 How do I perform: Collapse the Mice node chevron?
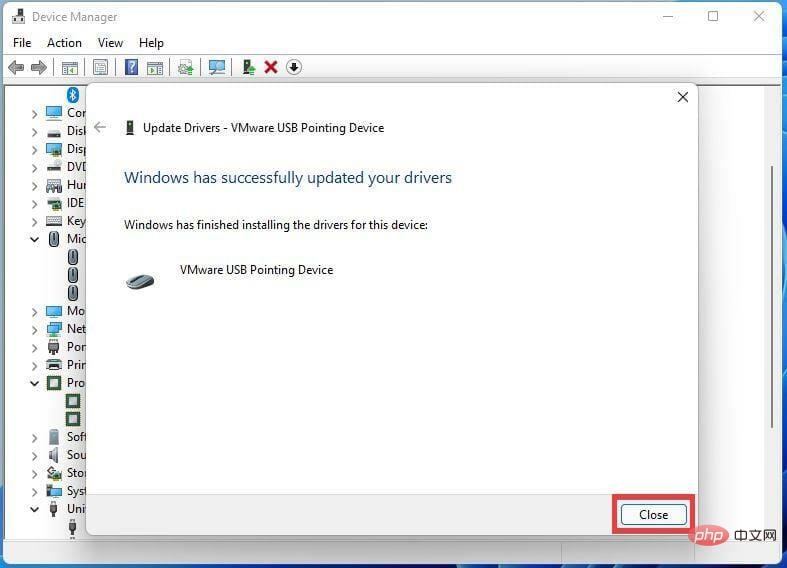click(34, 240)
